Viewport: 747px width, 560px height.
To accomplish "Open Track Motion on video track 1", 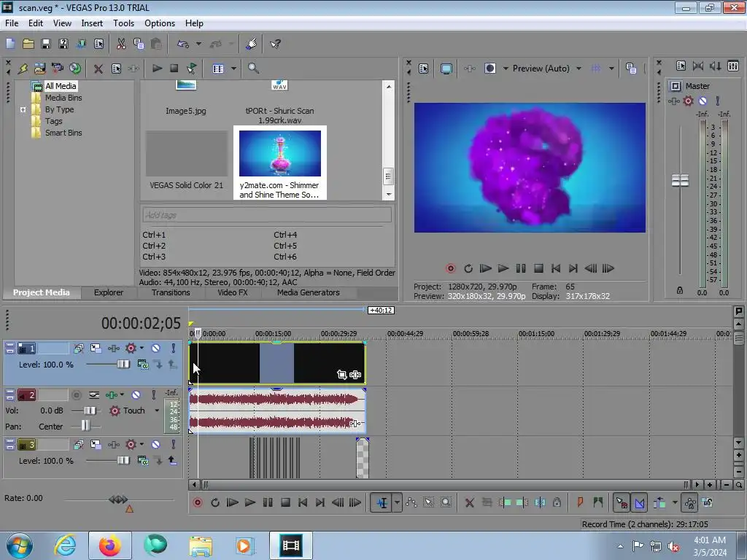I will click(96, 348).
